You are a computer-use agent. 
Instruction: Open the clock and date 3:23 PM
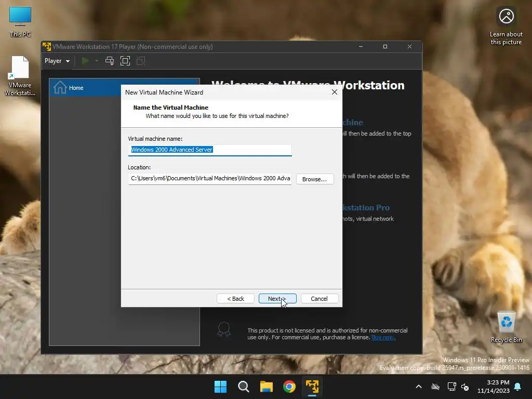click(x=494, y=387)
